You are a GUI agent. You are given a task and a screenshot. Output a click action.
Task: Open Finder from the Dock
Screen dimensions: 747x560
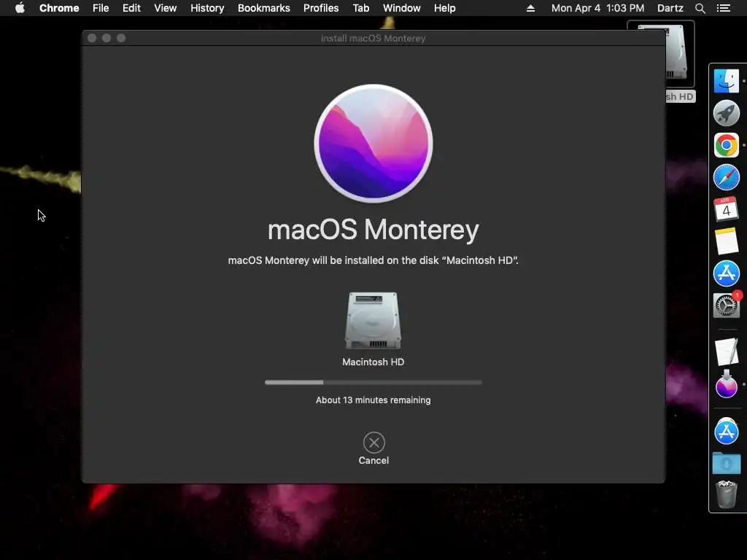pyautogui.click(x=726, y=81)
